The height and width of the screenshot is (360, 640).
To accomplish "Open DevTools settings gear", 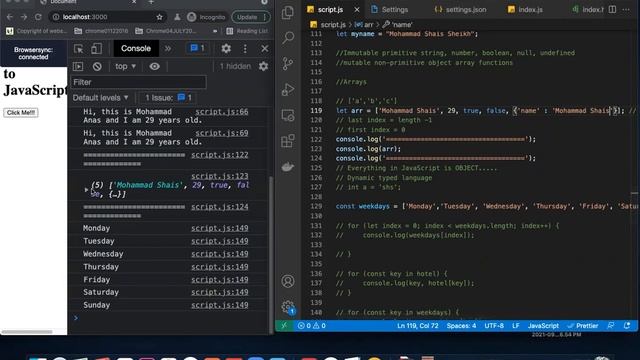I will (x=226, y=49).
